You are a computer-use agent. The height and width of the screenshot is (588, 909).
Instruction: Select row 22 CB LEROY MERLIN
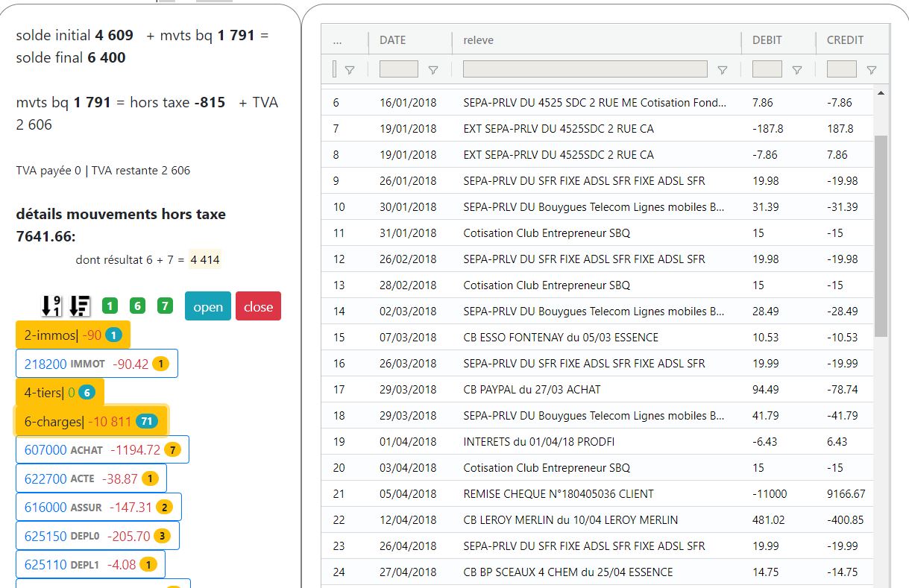(597, 519)
